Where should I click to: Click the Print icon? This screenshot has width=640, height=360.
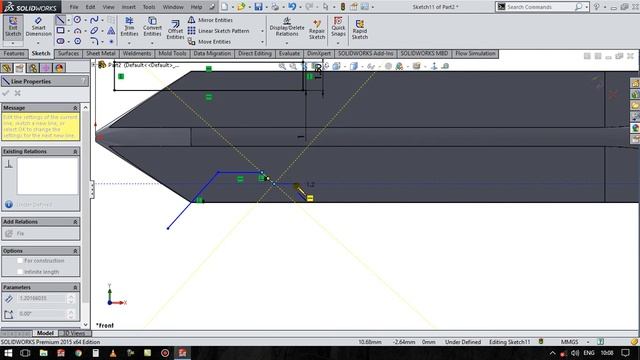click(x=275, y=7)
